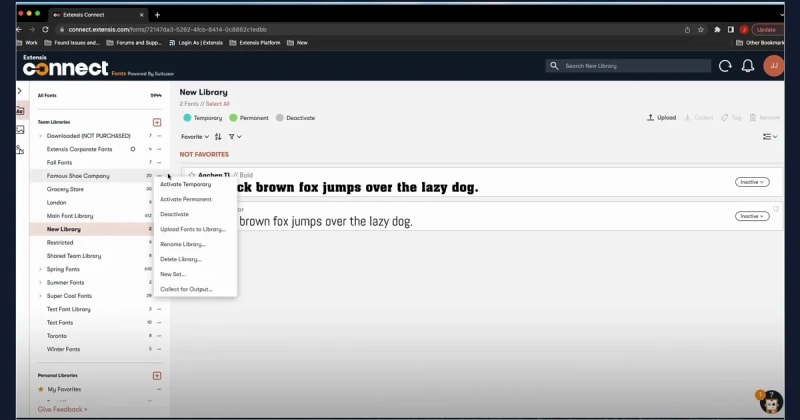
Task: Click the browser address bar URL
Action: [x=167, y=30]
